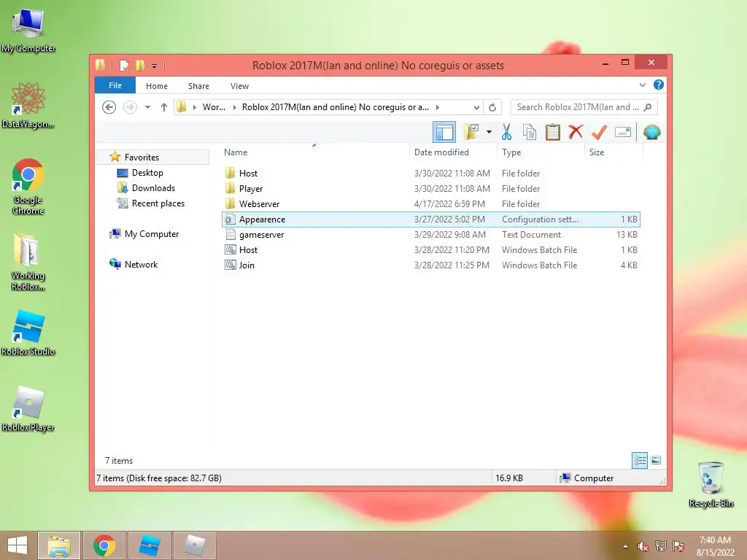Click the Paste clipboard toolbar icon
747x560 pixels.
coord(553,132)
